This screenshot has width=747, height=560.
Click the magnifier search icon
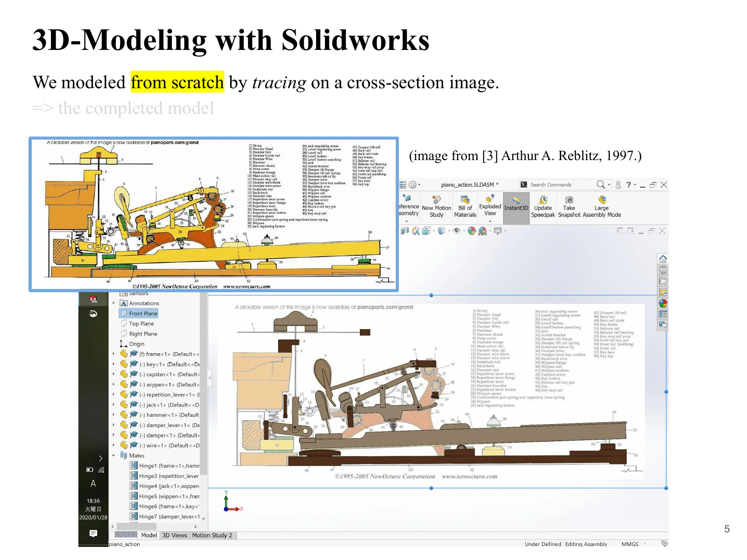[601, 185]
